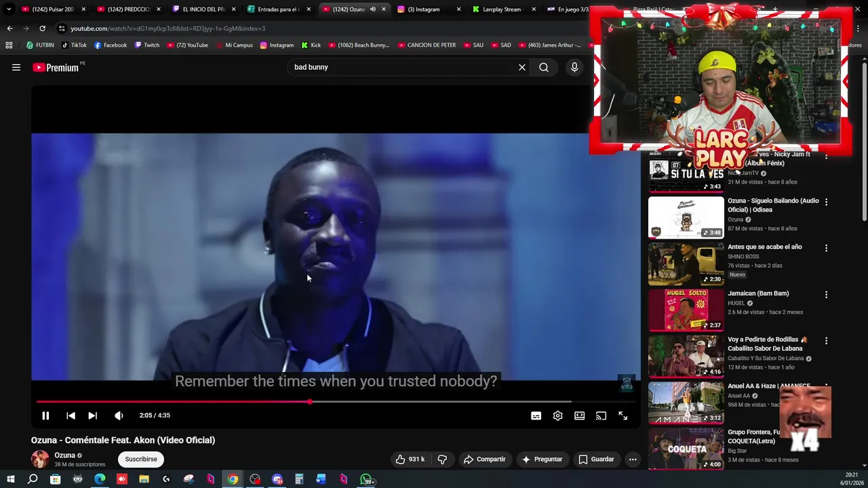Open the Twitch bookmark

146,45
